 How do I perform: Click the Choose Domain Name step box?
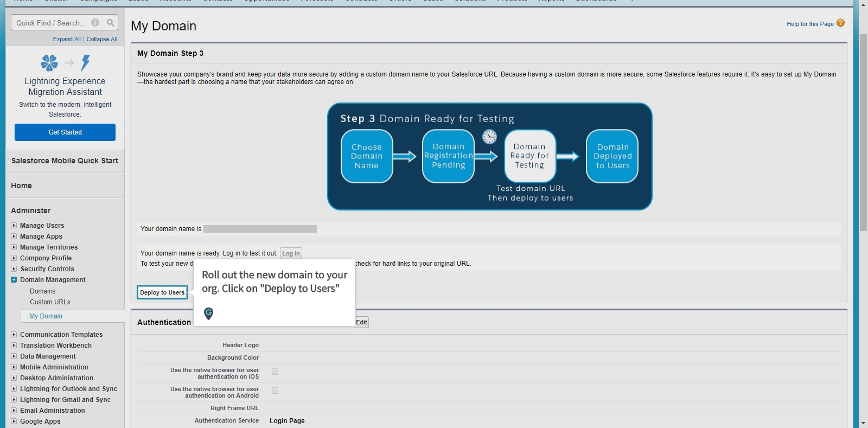(367, 156)
